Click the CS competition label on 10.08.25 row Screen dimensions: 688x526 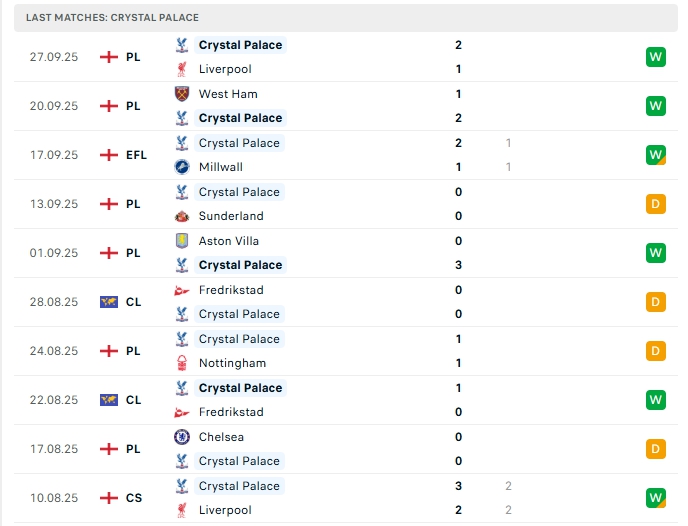[x=133, y=498]
